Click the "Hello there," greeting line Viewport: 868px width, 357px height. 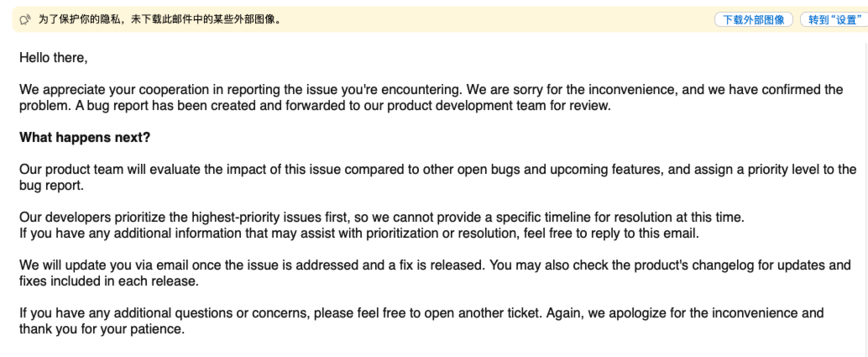click(x=54, y=57)
